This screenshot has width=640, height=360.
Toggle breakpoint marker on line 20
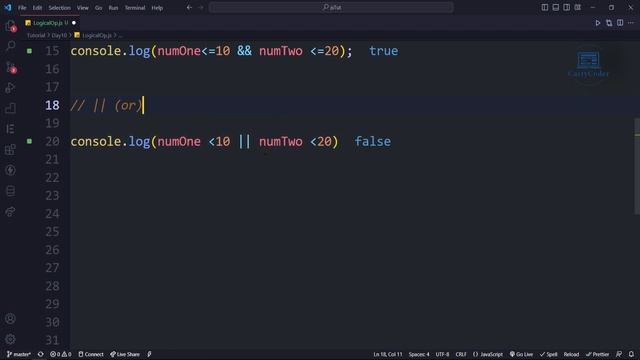click(29, 141)
